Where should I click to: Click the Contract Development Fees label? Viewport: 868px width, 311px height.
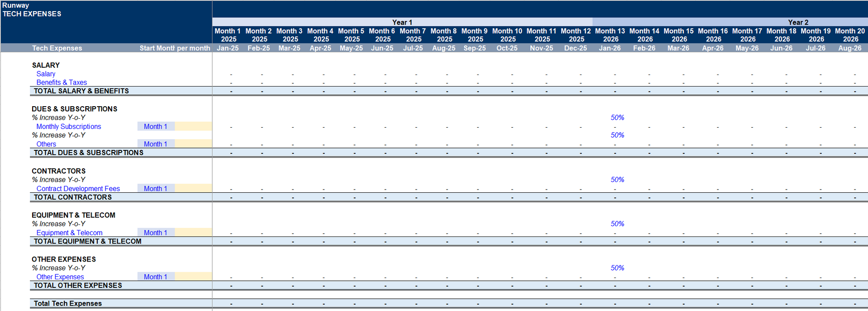tap(78, 189)
